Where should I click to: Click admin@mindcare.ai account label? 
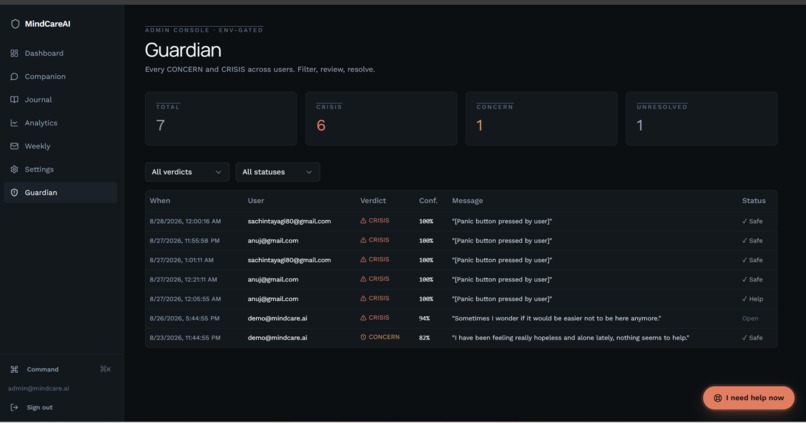[39, 389]
